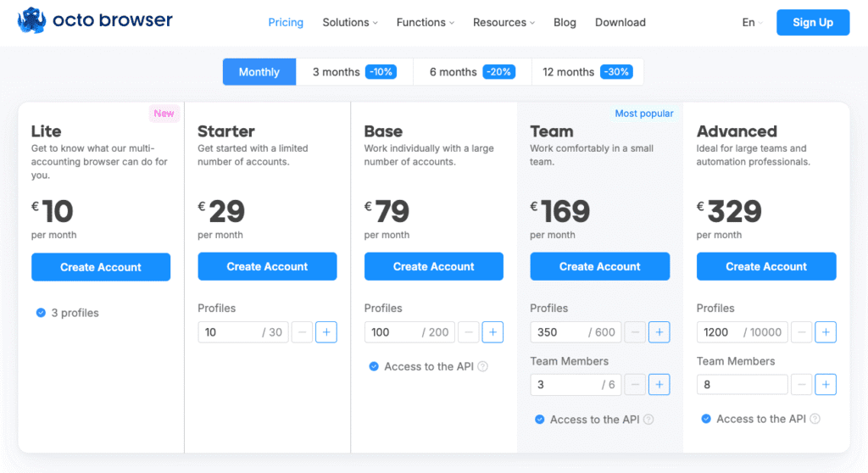868x473 pixels.
Task: Click the Advanced profiles field showing 1200
Action: click(742, 332)
